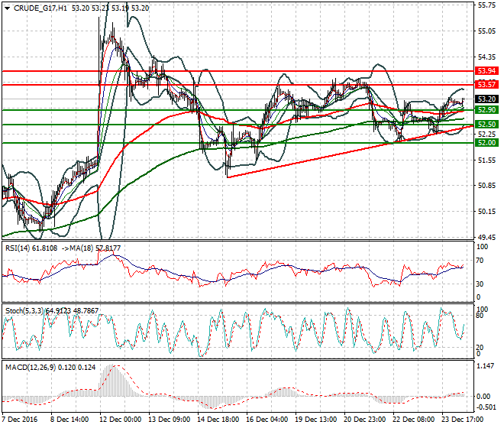Screen dimensions: 504x428
Task: Select the 52.90 green support label
Action: click(486, 110)
